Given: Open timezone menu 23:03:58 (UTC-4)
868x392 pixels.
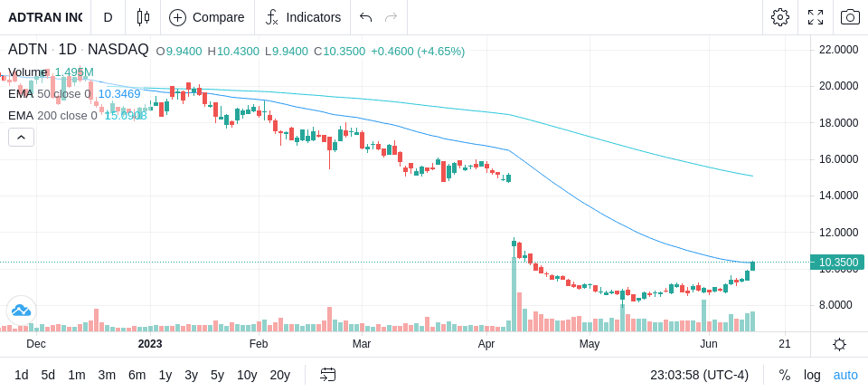Looking at the screenshot, I should click(x=699, y=376).
